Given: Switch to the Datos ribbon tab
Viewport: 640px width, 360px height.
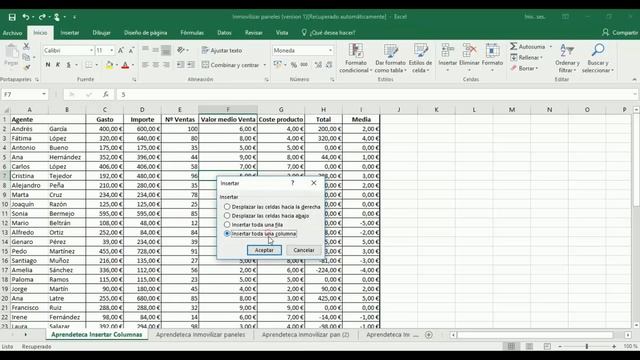Looking at the screenshot, I should [x=224, y=33].
